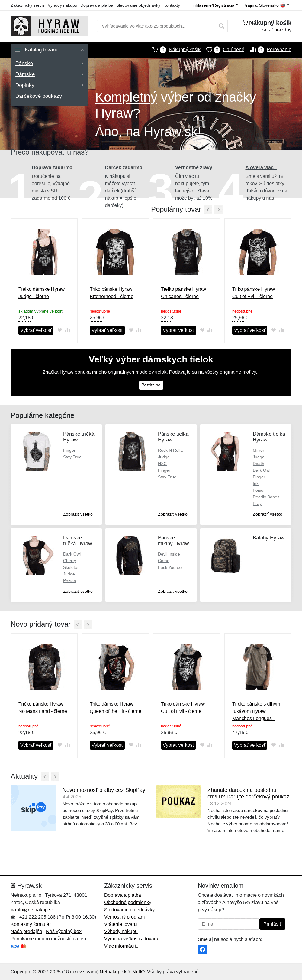Click the newsletter E-mail field
The image size is (302, 980).
coord(229,924)
